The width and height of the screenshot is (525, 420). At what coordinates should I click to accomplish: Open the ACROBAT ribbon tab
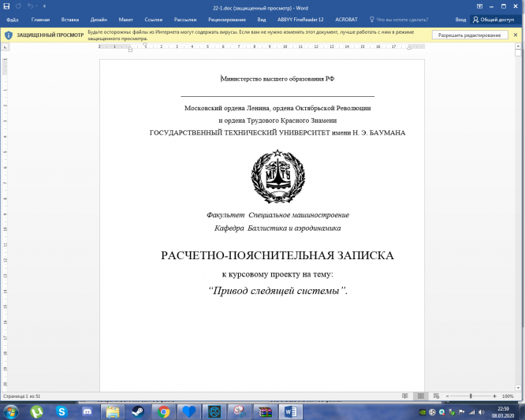347,20
